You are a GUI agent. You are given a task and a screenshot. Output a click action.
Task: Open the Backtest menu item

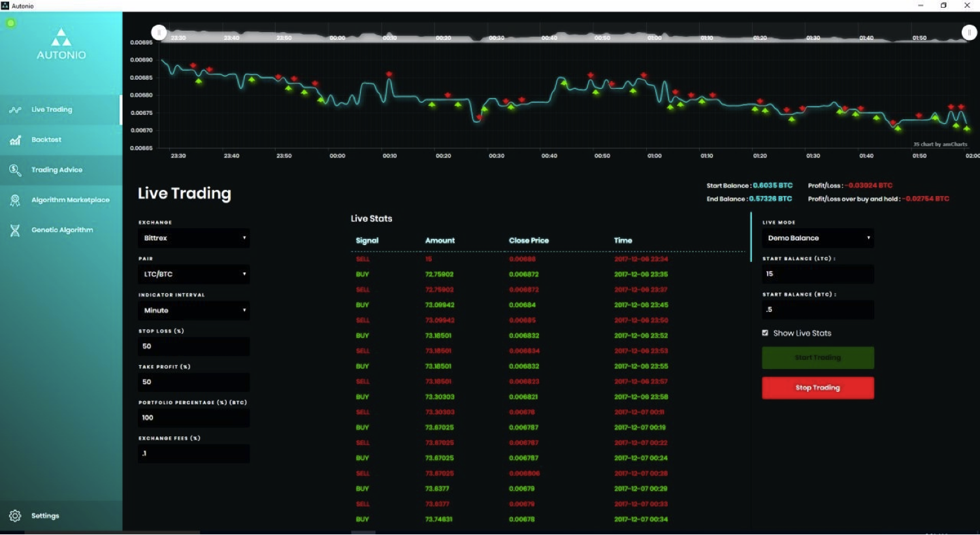[x=61, y=140]
